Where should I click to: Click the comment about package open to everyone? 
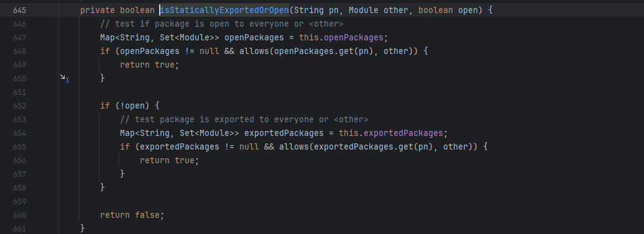tap(222, 24)
